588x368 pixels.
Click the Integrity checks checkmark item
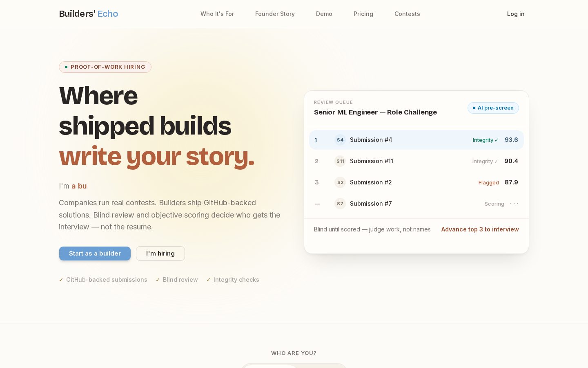click(233, 280)
